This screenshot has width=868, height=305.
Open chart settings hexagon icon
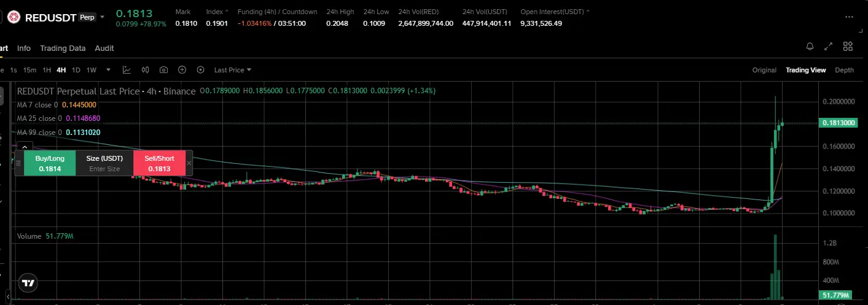200,70
